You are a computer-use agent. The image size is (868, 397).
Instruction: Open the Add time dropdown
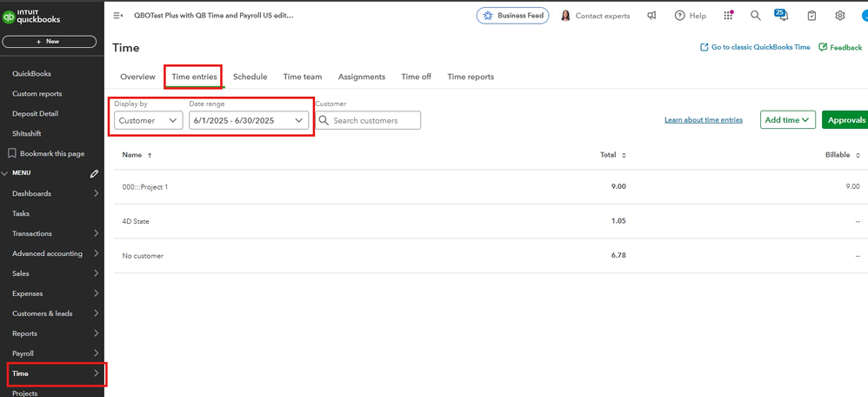[788, 120]
